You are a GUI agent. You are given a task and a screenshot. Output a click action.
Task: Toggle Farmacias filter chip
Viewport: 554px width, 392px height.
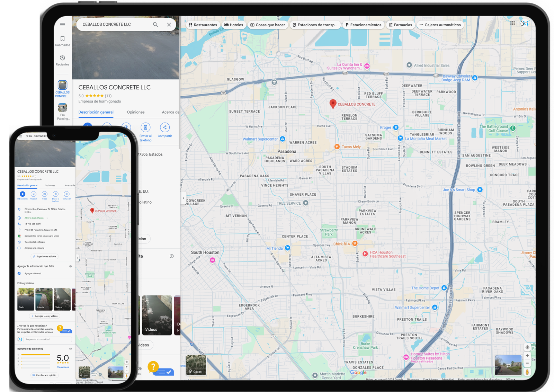tap(400, 25)
